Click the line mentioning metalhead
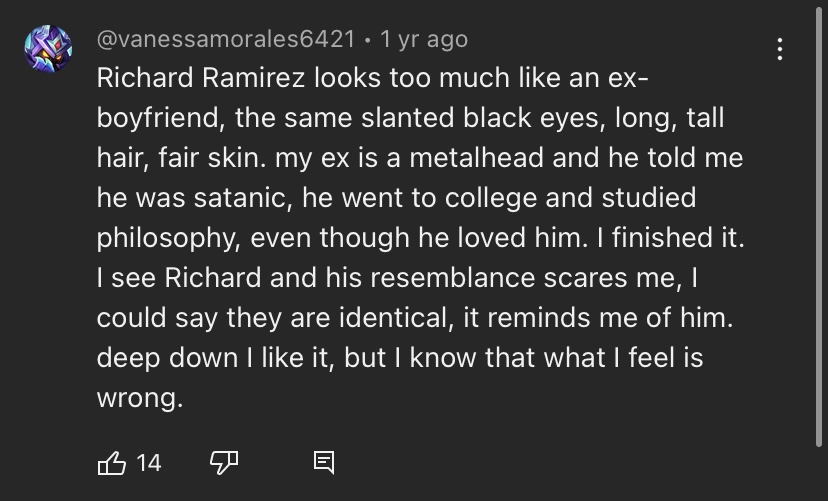 click(x=420, y=158)
